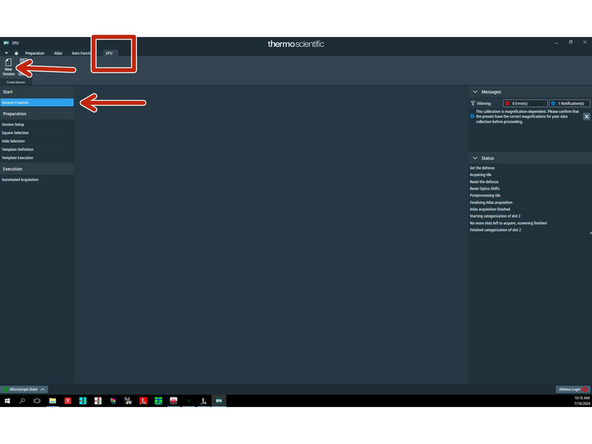Collapse the Messages panel chevron
Viewport: 592px width, 444px height.
475,92
